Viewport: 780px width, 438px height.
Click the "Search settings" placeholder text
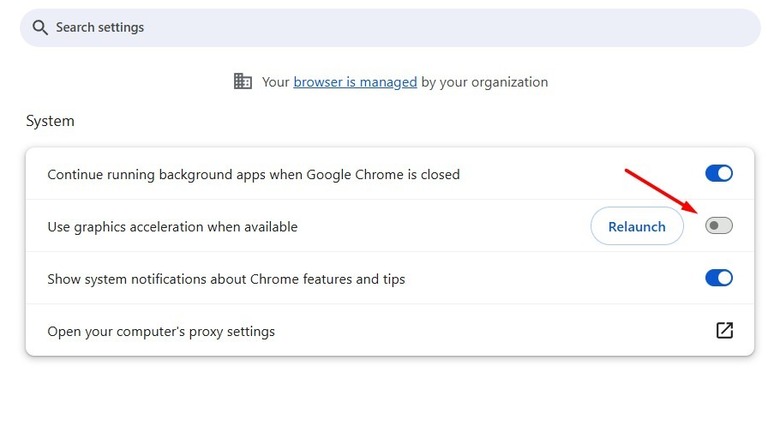pyautogui.click(x=100, y=28)
